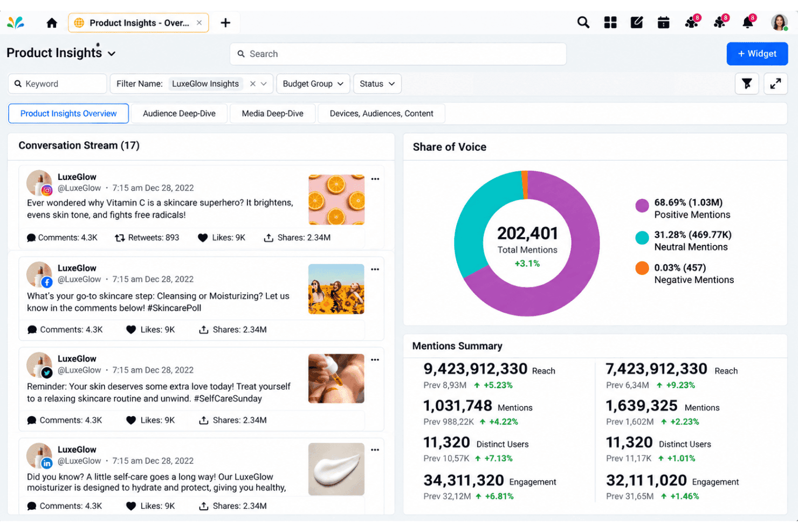Click 202,401 Total Mentions in donut chart
This screenshot has width=798, height=532.
coord(527,240)
